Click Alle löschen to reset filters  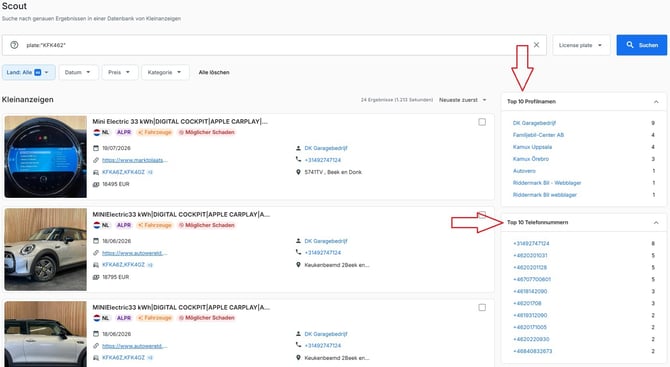click(x=214, y=72)
